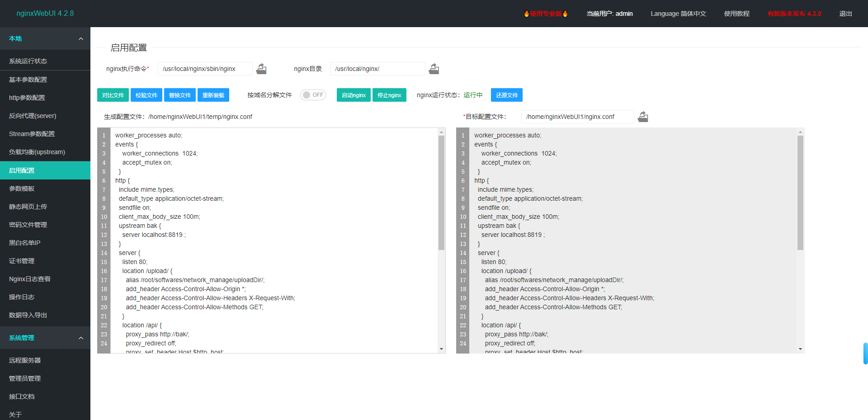Click left editor vertical scrollbar thumb

(442, 193)
